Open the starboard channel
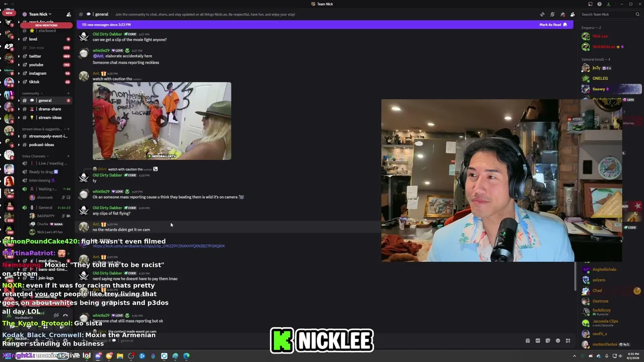The height and width of the screenshot is (362, 644). point(45,31)
